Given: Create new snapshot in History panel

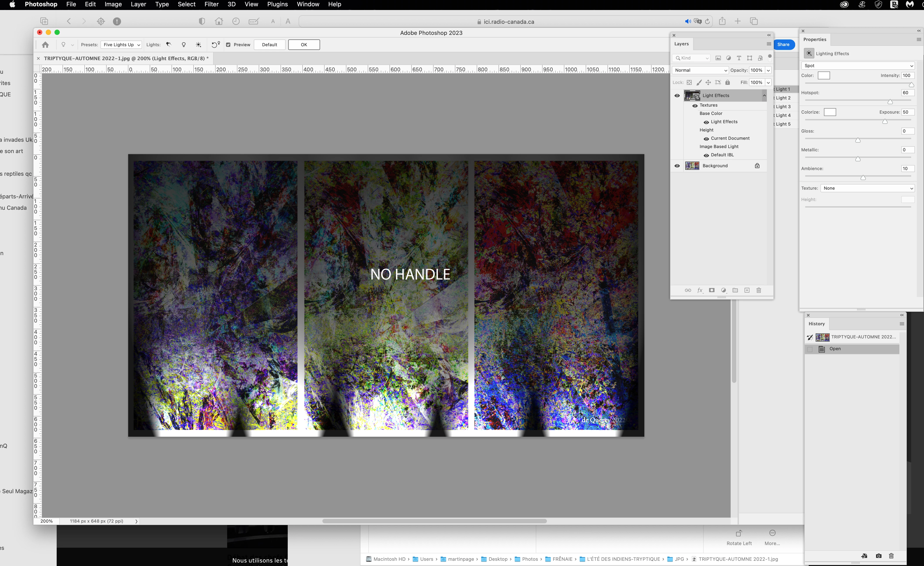Looking at the screenshot, I should click(879, 556).
